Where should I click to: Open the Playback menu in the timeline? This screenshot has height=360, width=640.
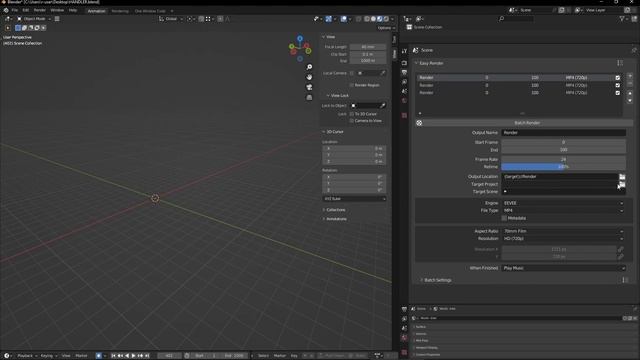click(27, 356)
